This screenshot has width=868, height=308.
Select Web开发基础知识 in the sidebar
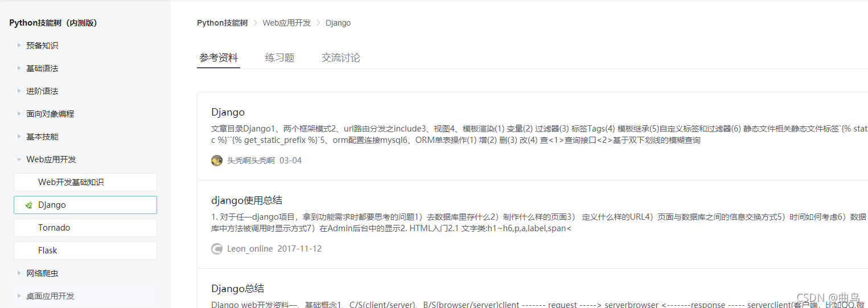pyautogui.click(x=85, y=182)
